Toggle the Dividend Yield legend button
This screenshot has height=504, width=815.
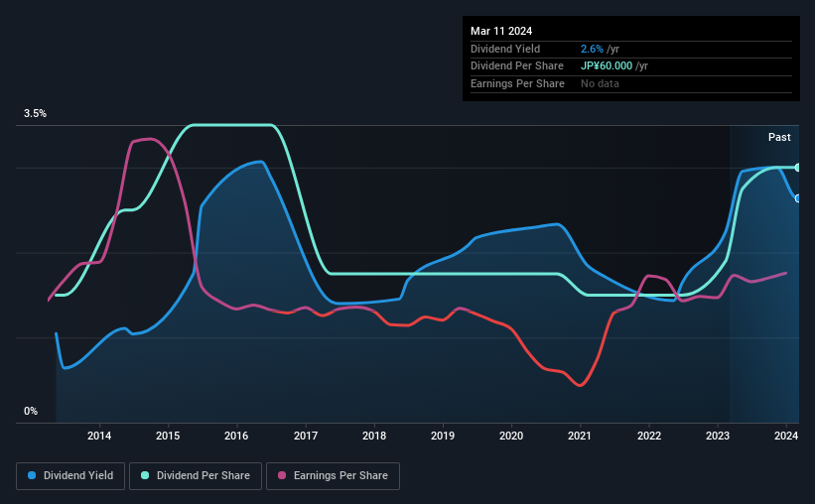(x=70, y=475)
